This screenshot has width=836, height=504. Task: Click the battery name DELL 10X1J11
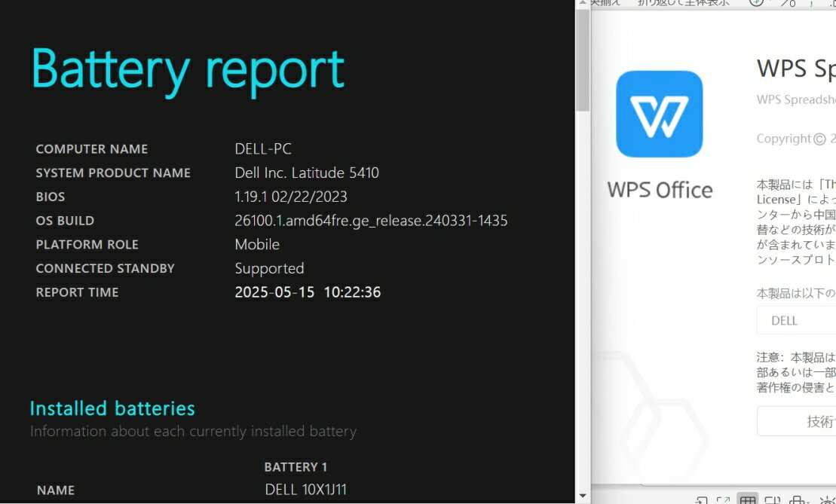(306, 490)
